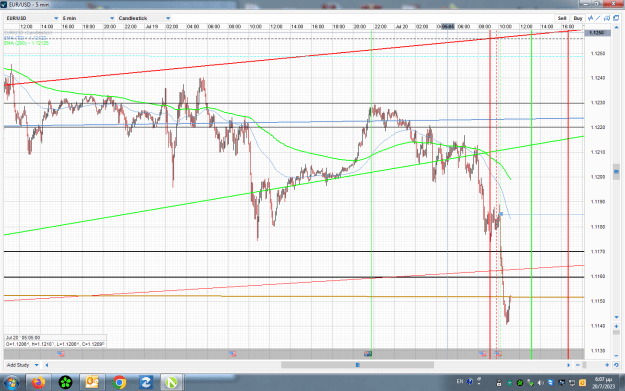Launch Firefox from the taskbar

pyautogui.click(x=39, y=383)
